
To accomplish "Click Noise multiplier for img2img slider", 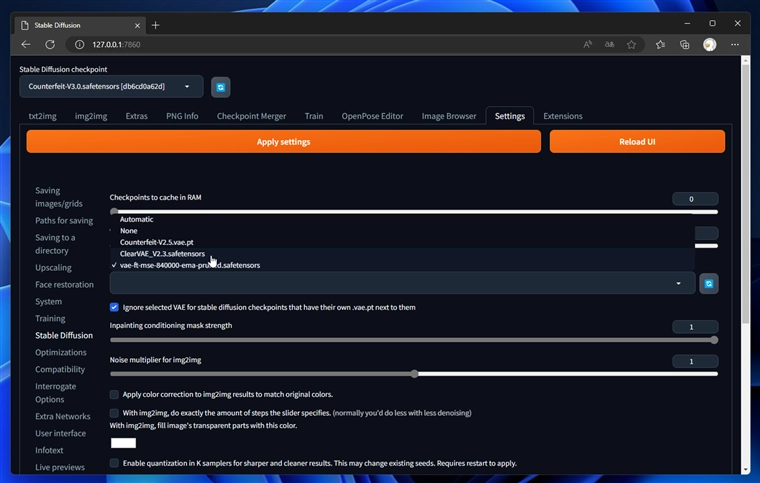I will [x=414, y=374].
